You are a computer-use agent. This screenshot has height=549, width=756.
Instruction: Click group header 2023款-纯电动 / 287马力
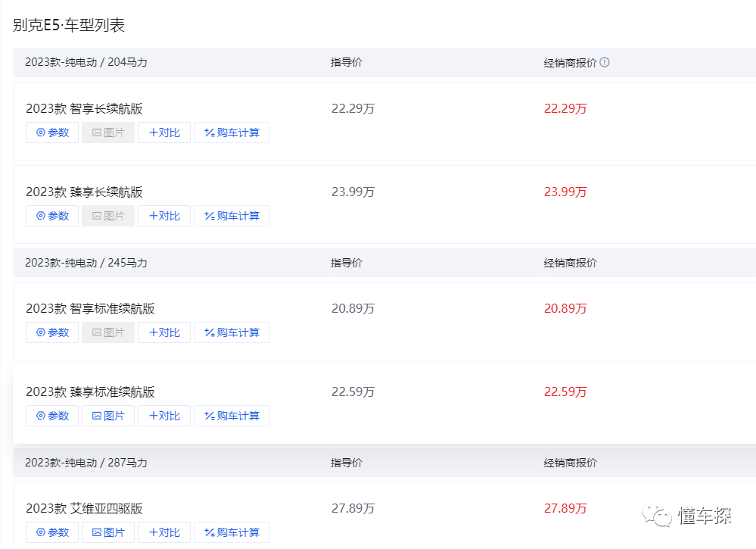coord(86,463)
